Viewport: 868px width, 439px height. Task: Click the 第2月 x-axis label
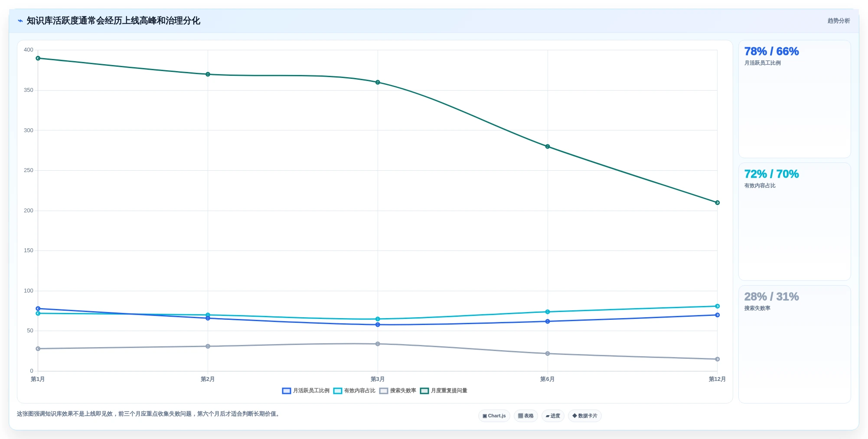208,379
